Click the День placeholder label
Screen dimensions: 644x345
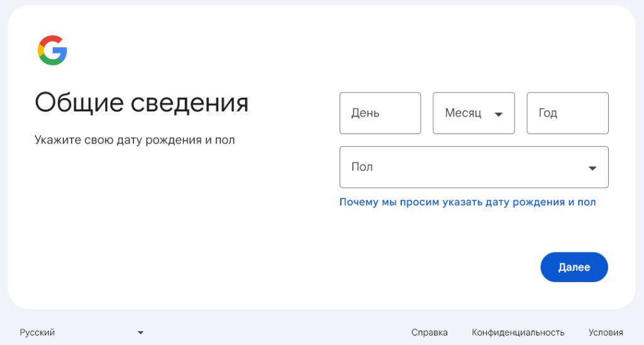point(365,113)
